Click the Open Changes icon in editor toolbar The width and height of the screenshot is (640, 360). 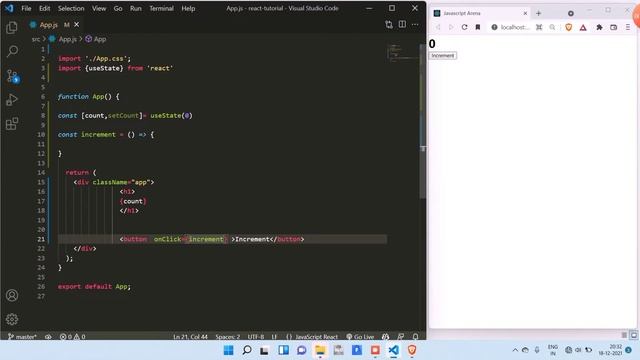point(389,24)
